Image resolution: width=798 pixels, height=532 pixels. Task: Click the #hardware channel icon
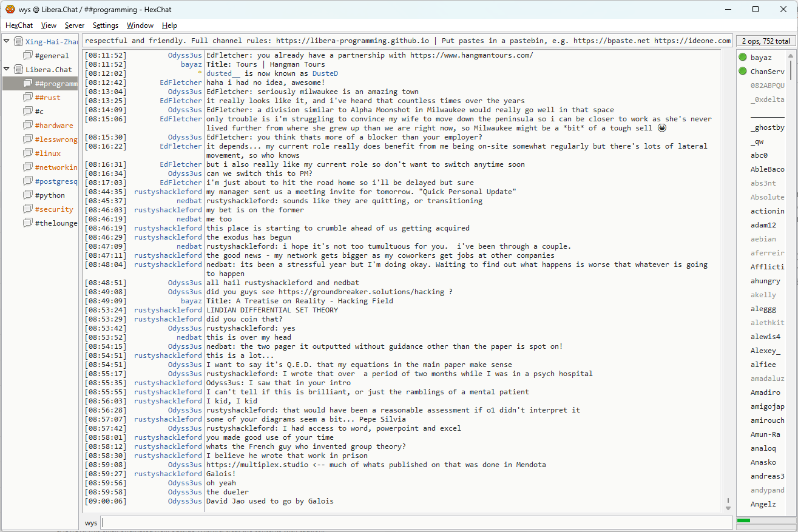click(x=28, y=126)
